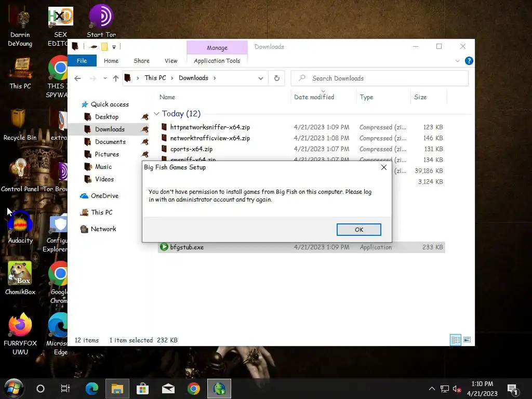Viewport: 532px width, 399px height.
Task: Open Task View on taskbar
Action: click(x=65, y=389)
